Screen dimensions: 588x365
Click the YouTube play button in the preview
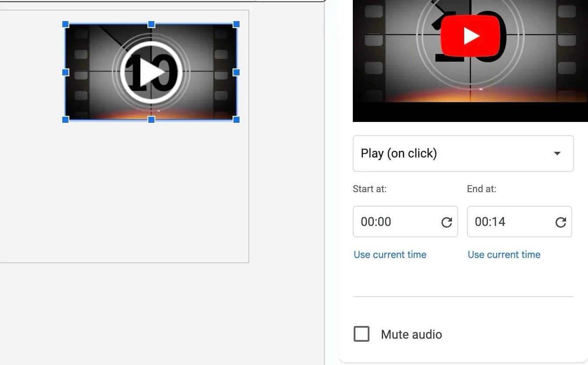[471, 36]
